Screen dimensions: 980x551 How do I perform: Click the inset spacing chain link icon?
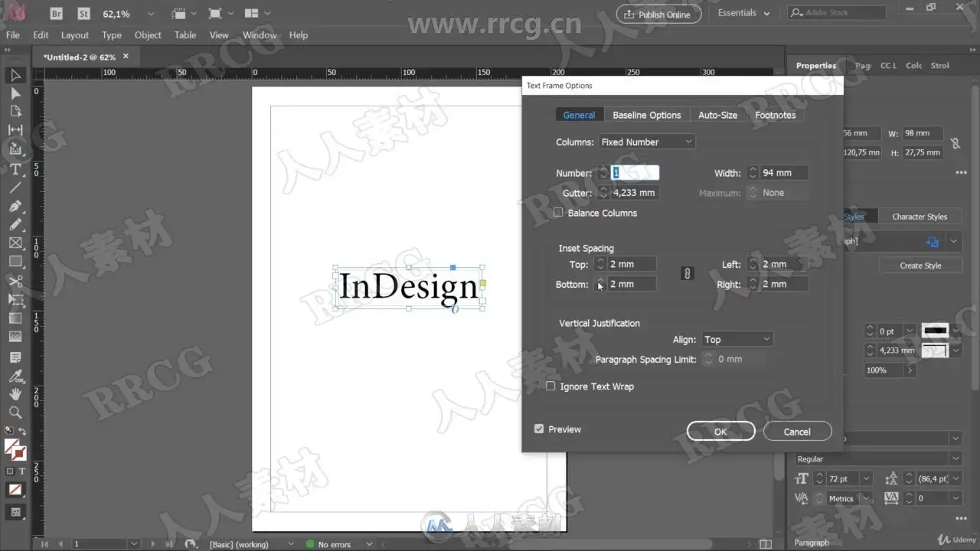(687, 273)
